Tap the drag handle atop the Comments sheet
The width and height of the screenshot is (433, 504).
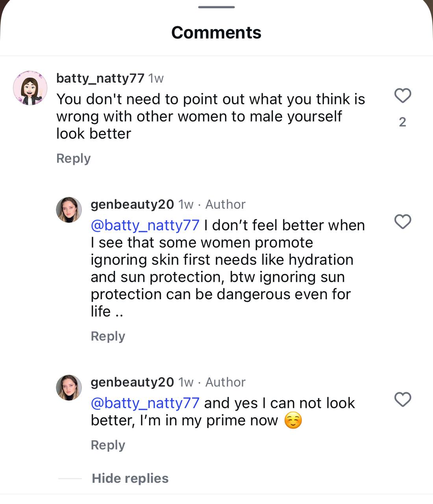pyautogui.click(x=216, y=7)
